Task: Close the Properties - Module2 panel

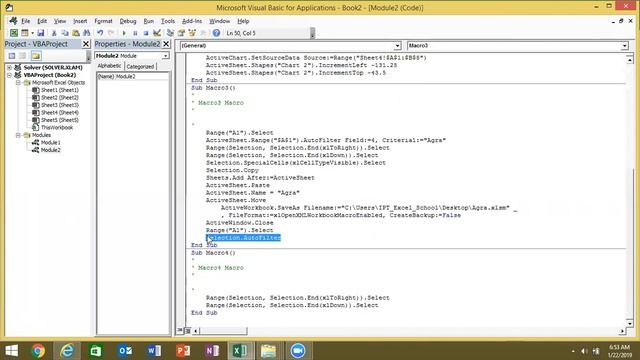Action: click(x=166, y=44)
